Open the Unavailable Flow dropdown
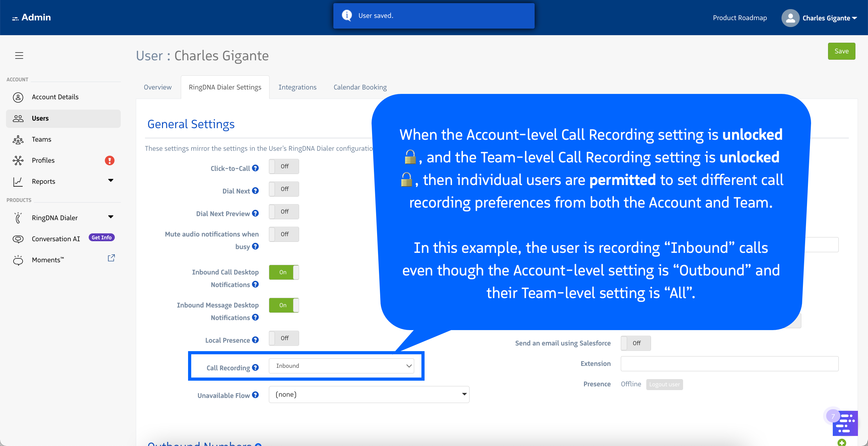The image size is (868, 446). [x=369, y=394]
